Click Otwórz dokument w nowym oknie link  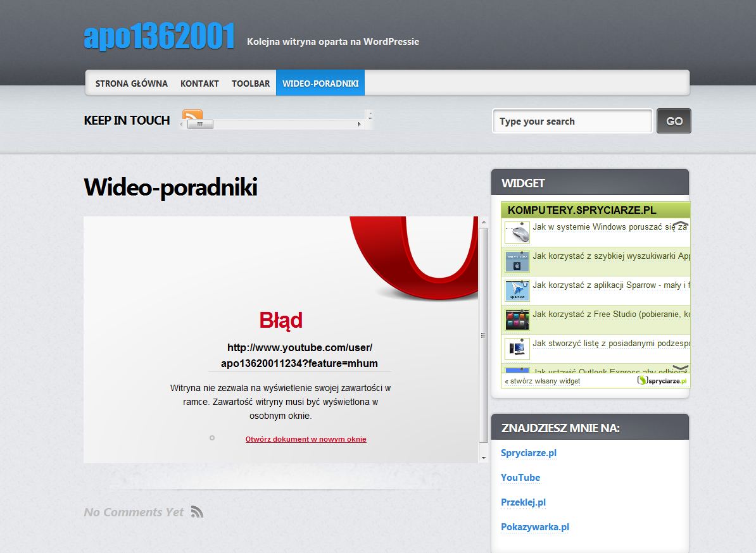[306, 439]
